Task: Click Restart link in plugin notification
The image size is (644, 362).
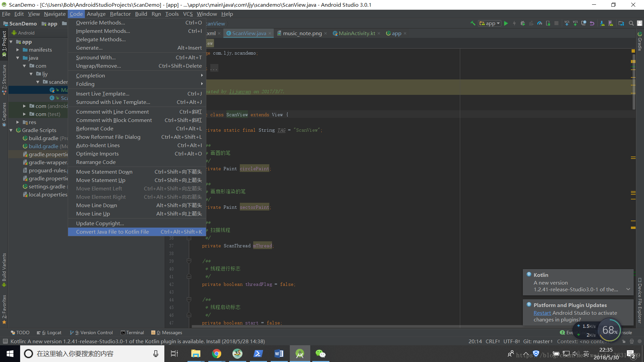Action: tap(542, 313)
